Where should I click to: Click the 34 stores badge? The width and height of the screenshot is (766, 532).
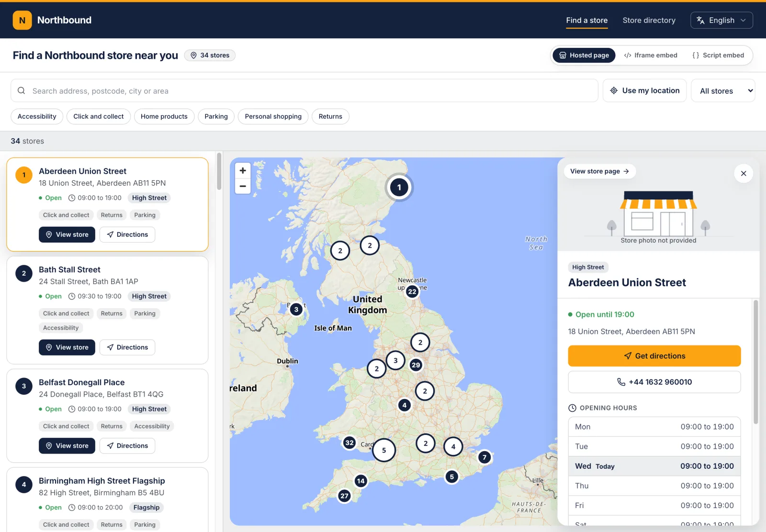click(x=210, y=55)
